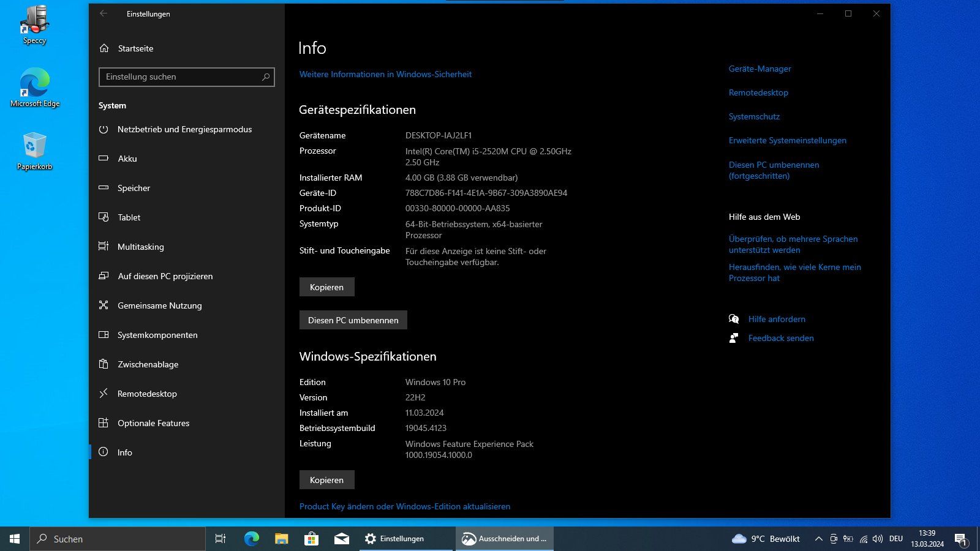Launch Edge from the taskbar
Screen dimensions: 980x551
click(x=252, y=539)
